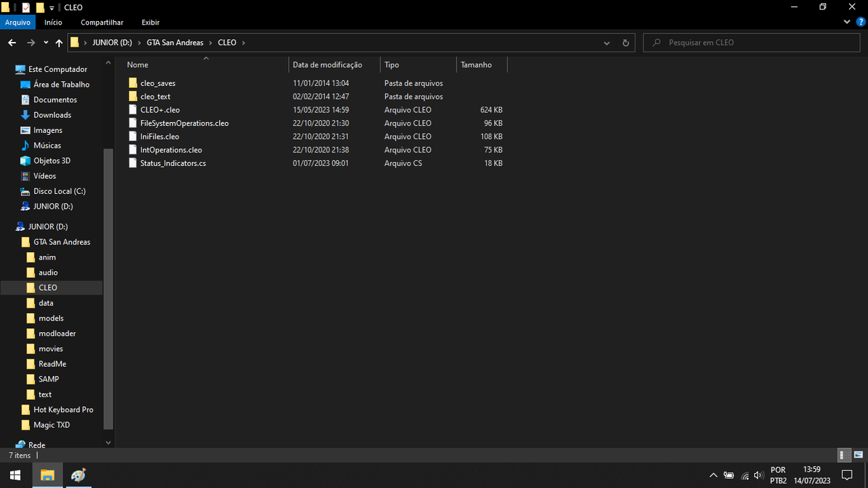Open Magic TXD in the navigation tree
868x488 pixels.
pos(52,425)
